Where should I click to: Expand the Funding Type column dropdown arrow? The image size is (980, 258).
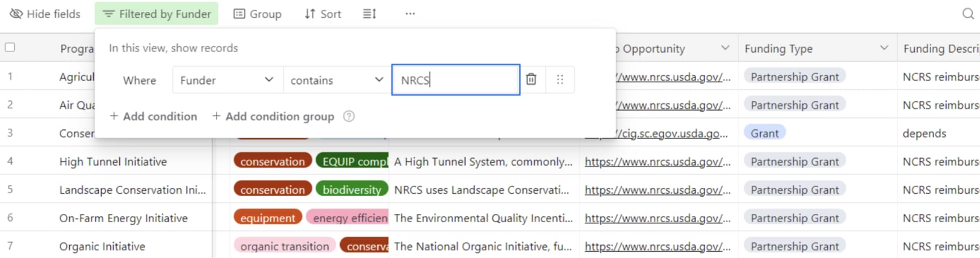884,48
